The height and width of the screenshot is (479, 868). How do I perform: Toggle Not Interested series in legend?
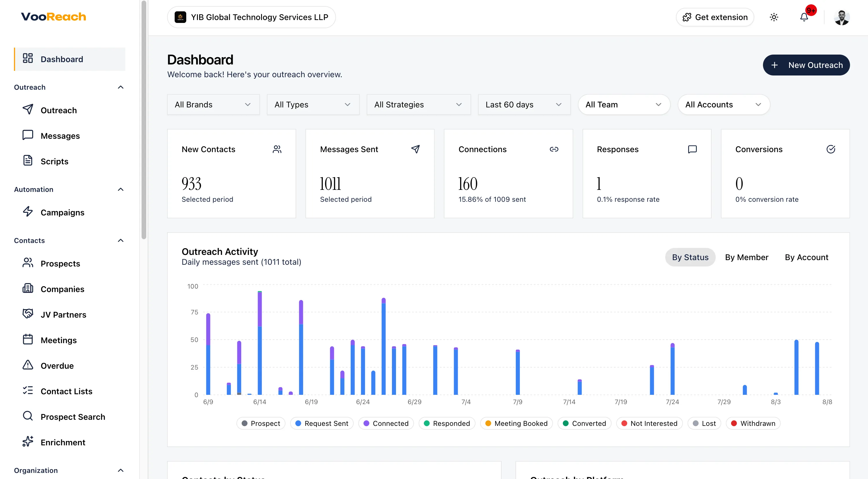[649, 423]
